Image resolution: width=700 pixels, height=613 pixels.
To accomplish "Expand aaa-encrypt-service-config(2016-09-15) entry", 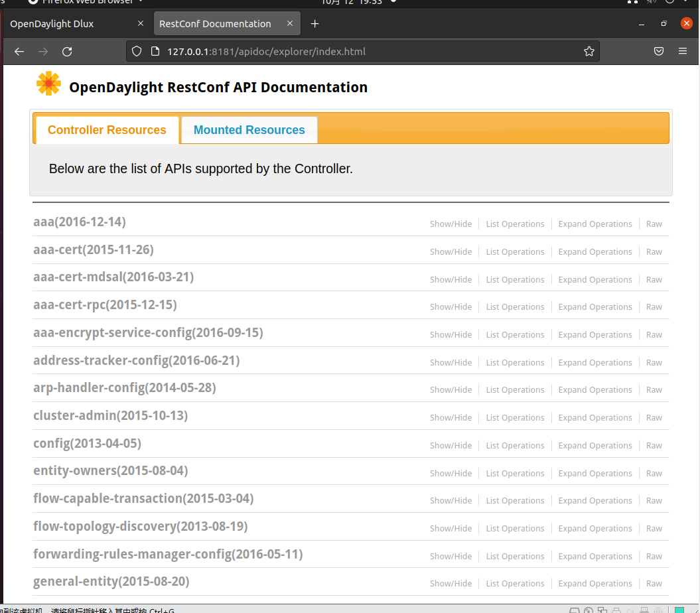I will (x=148, y=332).
